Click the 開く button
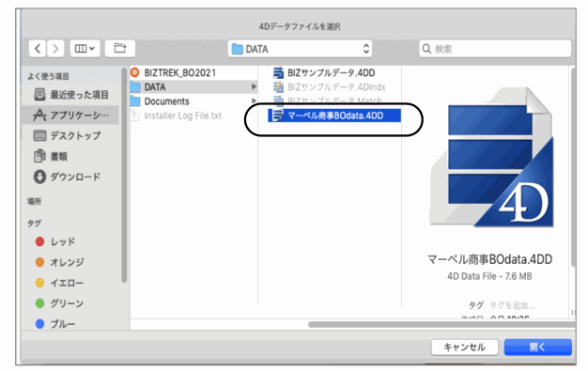The width and height of the screenshot is (588, 371). [x=538, y=348]
